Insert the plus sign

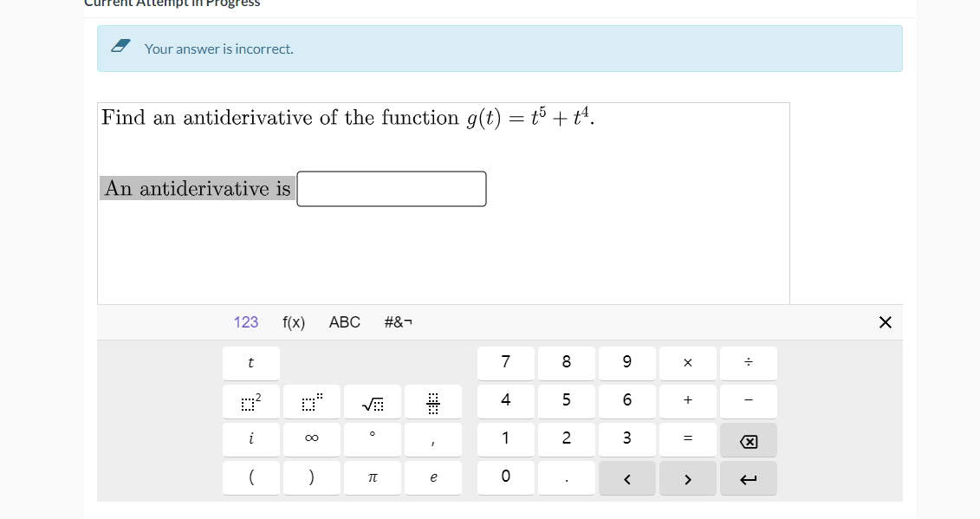tap(687, 401)
